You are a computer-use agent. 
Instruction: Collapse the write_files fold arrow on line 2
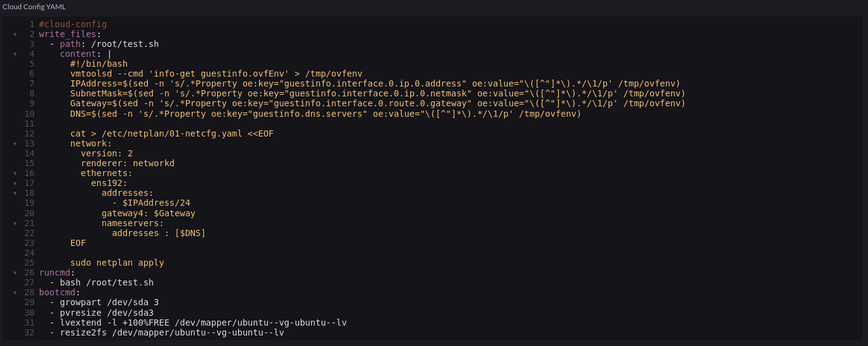[15, 35]
